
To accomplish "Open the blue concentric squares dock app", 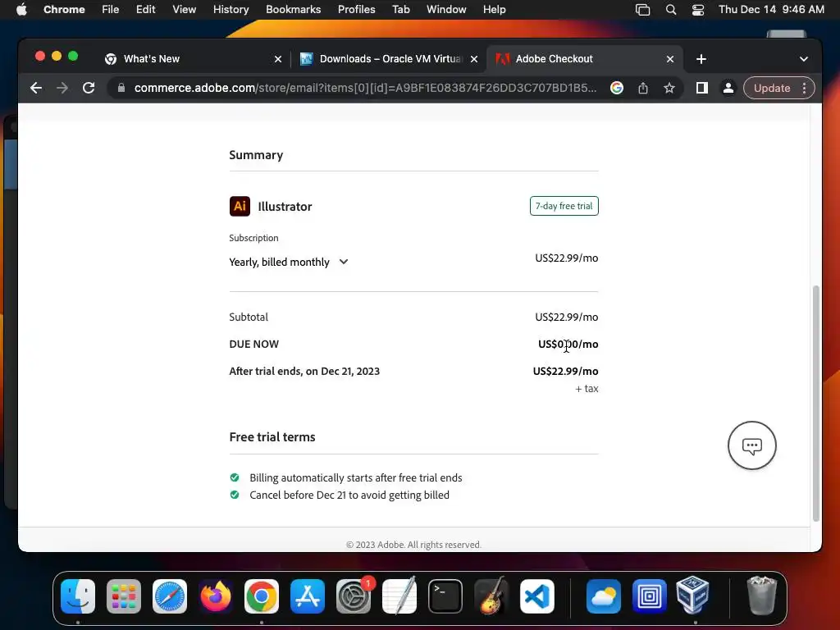I will tap(650, 596).
